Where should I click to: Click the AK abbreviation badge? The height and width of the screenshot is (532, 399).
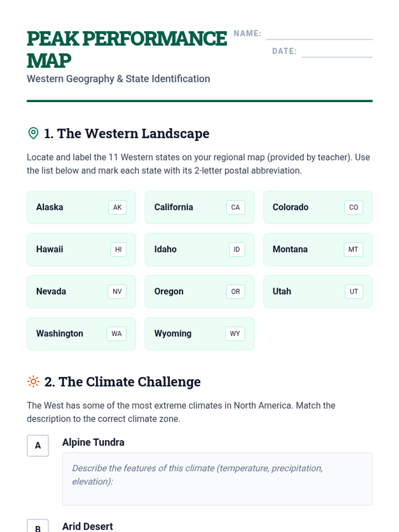click(117, 207)
